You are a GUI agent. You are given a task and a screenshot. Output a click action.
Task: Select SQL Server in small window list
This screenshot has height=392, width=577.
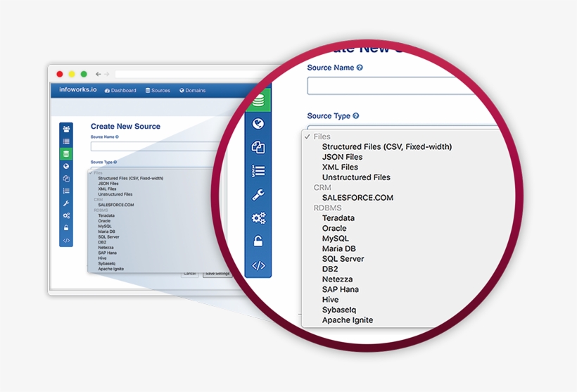tap(108, 236)
